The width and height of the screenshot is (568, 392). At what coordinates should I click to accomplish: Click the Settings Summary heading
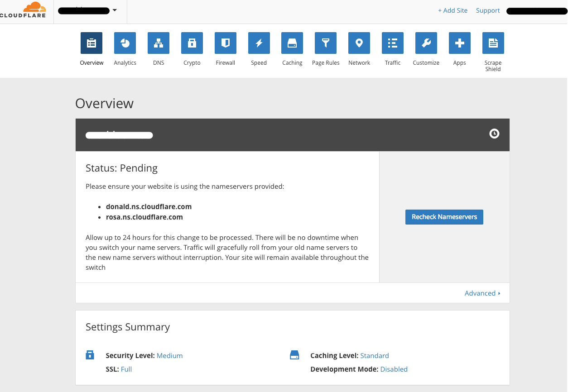pos(128,327)
